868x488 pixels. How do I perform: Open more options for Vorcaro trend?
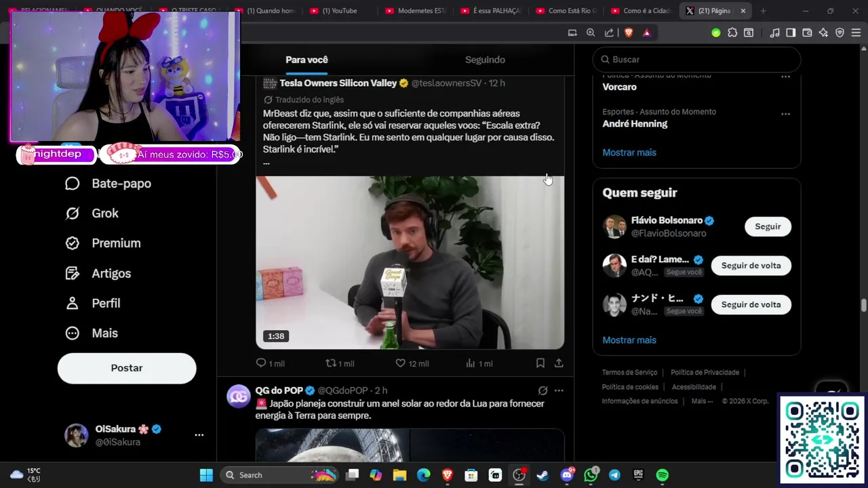pyautogui.click(x=785, y=77)
